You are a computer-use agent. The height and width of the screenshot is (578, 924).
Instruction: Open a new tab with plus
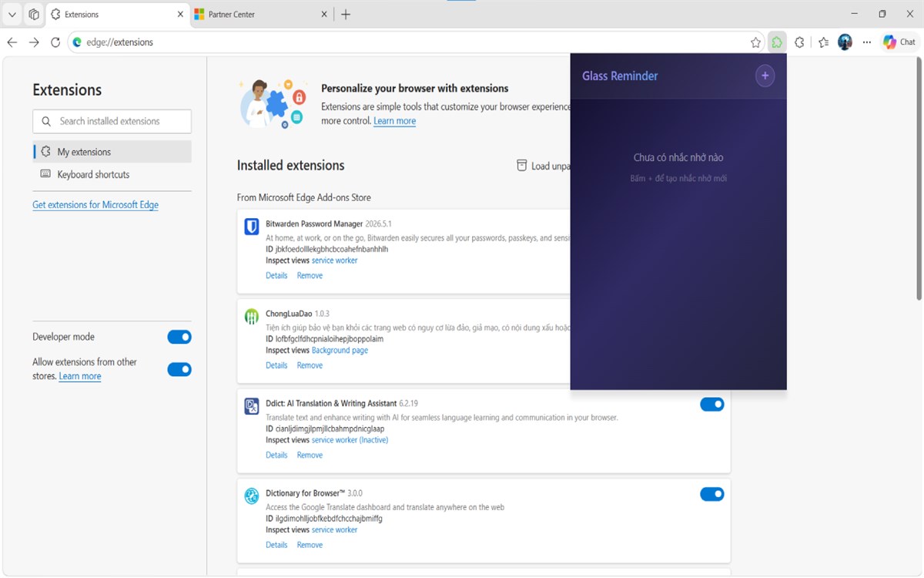(x=346, y=14)
